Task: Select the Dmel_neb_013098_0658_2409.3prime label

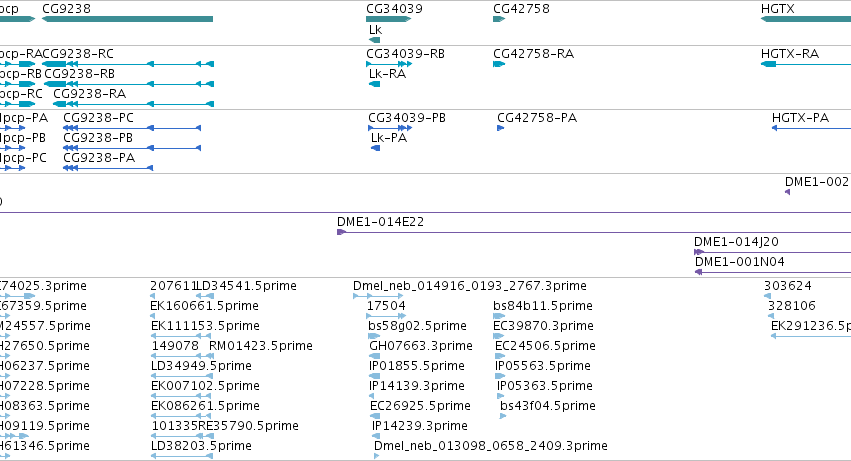Action: point(491,446)
